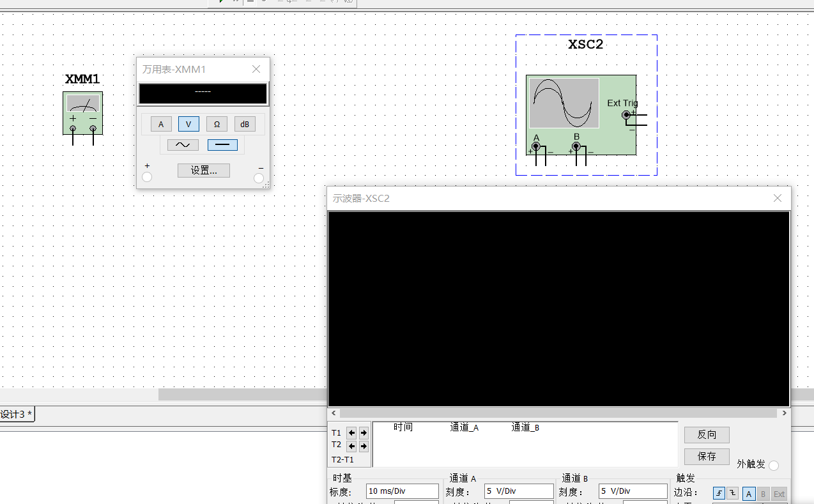Select rising edge trigger icon
Screen dimensions: 814x504
click(x=719, y=493)
